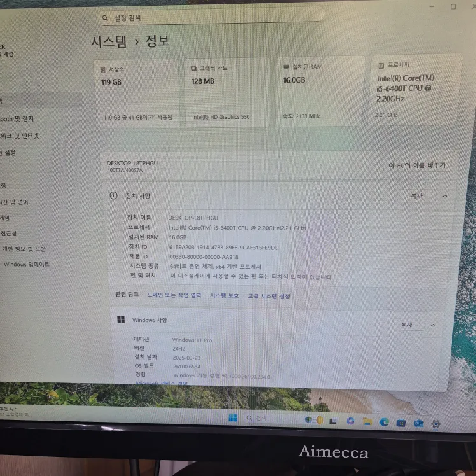
Task: Click the Windows logo beside Windows 사양
Action: click(121, 319)
